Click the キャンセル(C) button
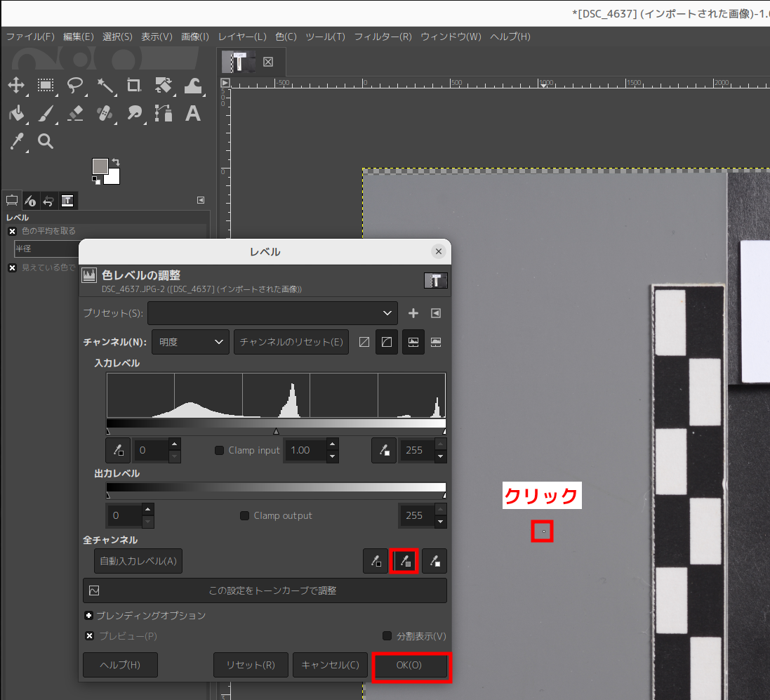 click(330, 665)
